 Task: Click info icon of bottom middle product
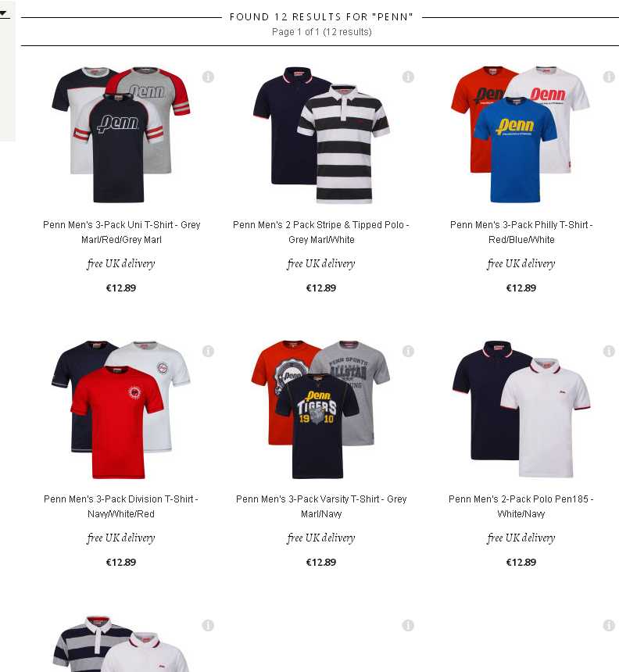coord(408,626)
